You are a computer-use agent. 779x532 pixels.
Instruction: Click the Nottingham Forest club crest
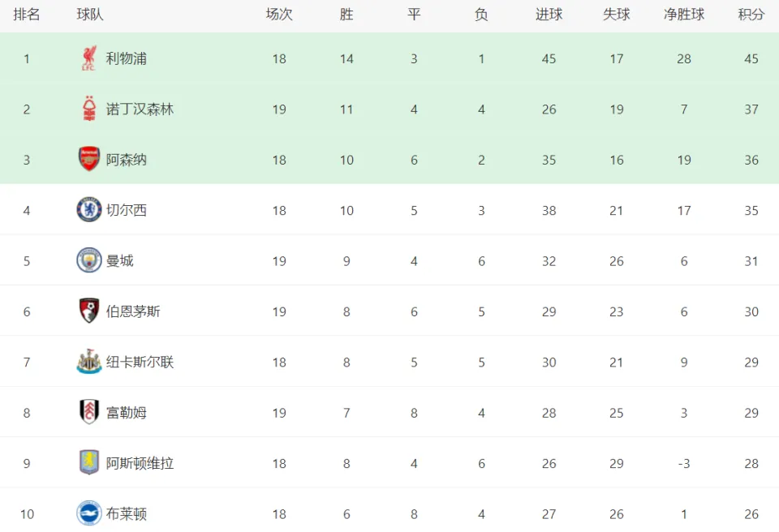pos(89,109)
